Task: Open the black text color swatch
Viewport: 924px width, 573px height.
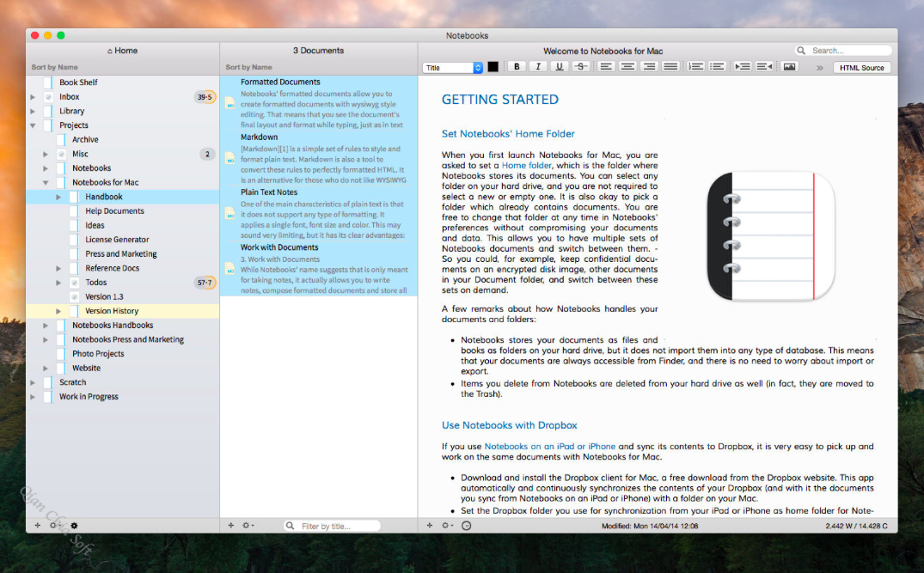Action: [493, 67]
